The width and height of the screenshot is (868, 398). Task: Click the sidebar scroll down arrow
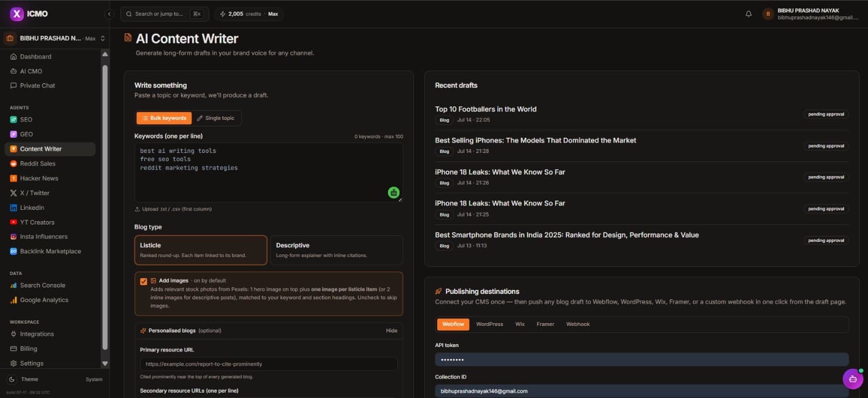point(105,364)
